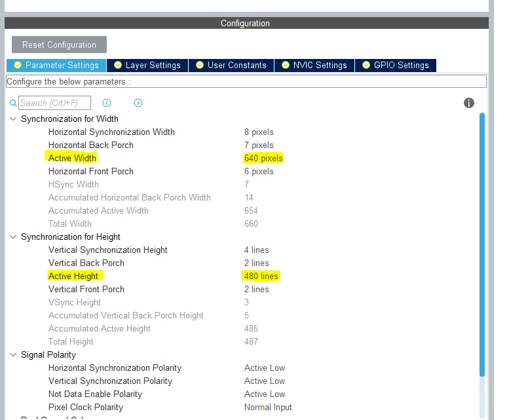Select the HSync Width row
This screenshot has width=509, height=420.
click(73, 184)
